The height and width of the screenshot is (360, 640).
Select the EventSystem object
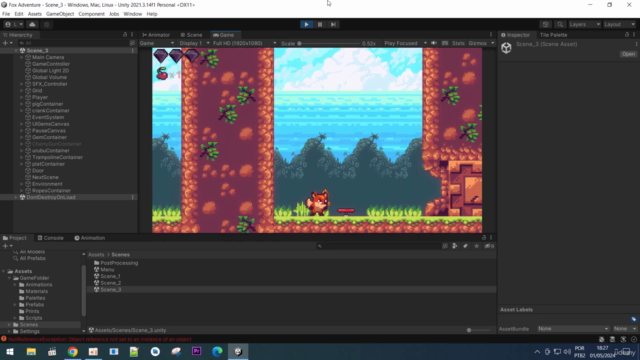coord(48,118)
